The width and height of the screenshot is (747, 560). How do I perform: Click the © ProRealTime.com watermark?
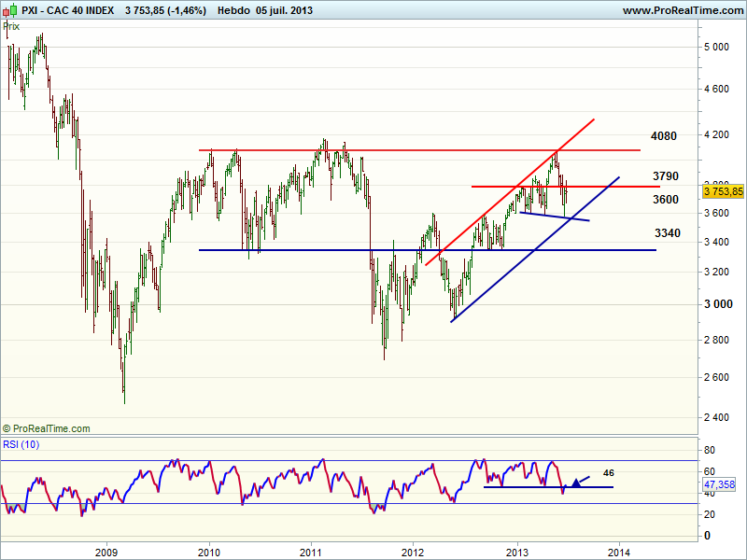(47, 428)
